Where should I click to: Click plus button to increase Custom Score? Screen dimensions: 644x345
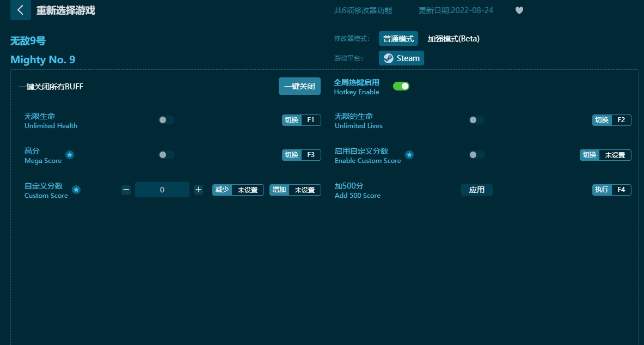(x=198, y=190)
